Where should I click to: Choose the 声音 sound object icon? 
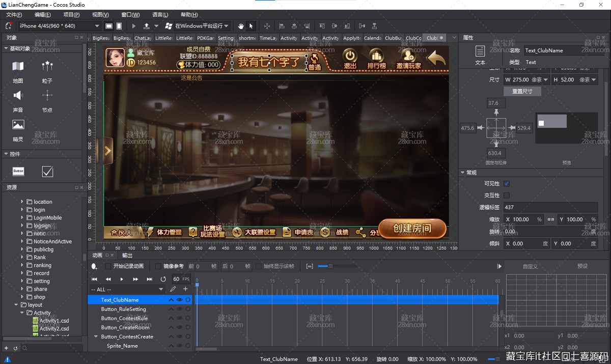click(18, 95)
